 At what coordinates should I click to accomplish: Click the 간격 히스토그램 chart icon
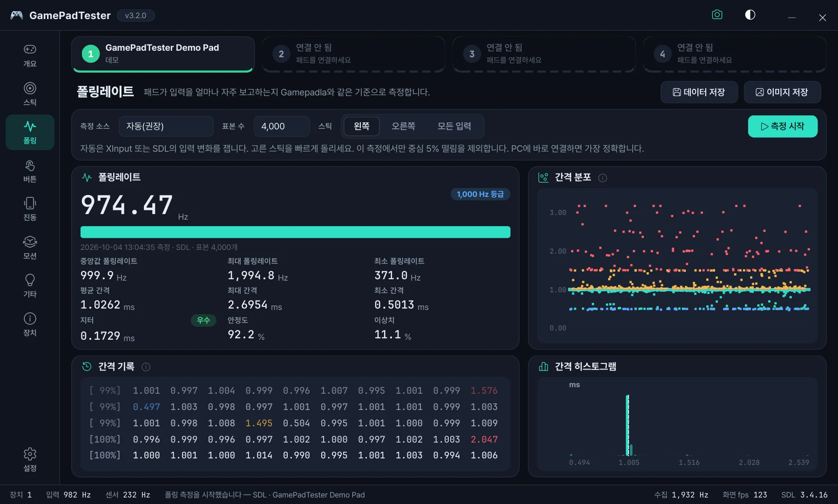(543, 367)
